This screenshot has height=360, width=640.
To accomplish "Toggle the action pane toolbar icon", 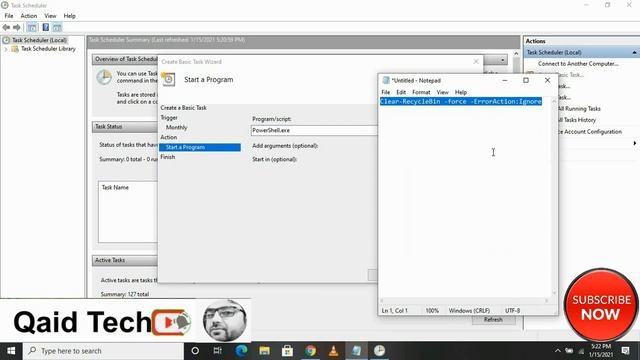I will pos(57,27).
